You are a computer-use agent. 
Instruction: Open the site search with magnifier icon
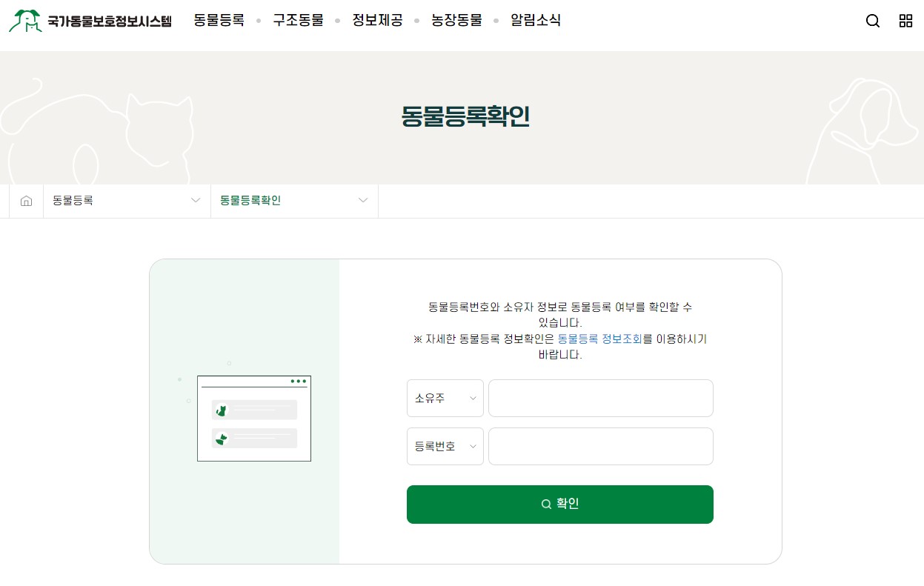point(873,21)
